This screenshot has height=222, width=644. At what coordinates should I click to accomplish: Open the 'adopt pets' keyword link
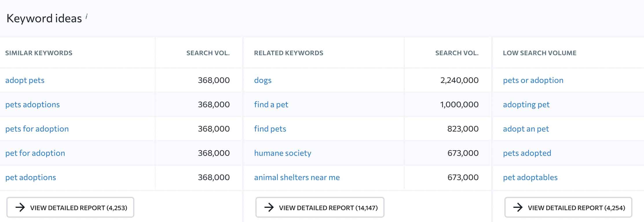point(25,80)
